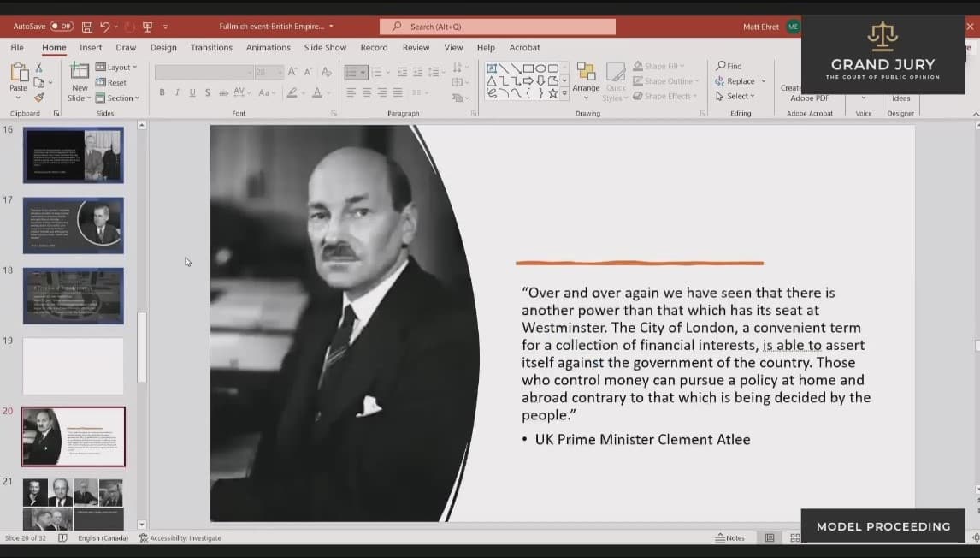Screen dimensions: 980x558
Task: Expand the Select dropdown in Editing
Action: 735,96
